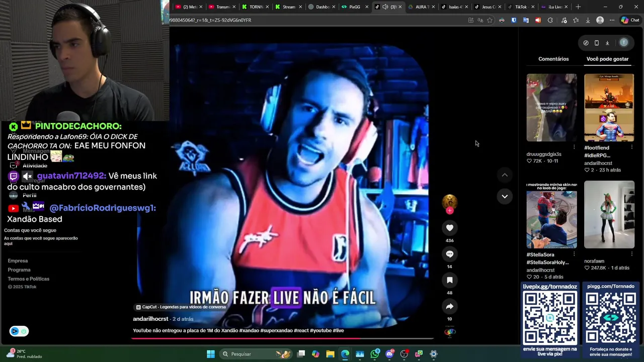The width and height of the screenshot is (644, 362).
Task: Open Termos e Políticas footer link
Action: coord(28,279)
